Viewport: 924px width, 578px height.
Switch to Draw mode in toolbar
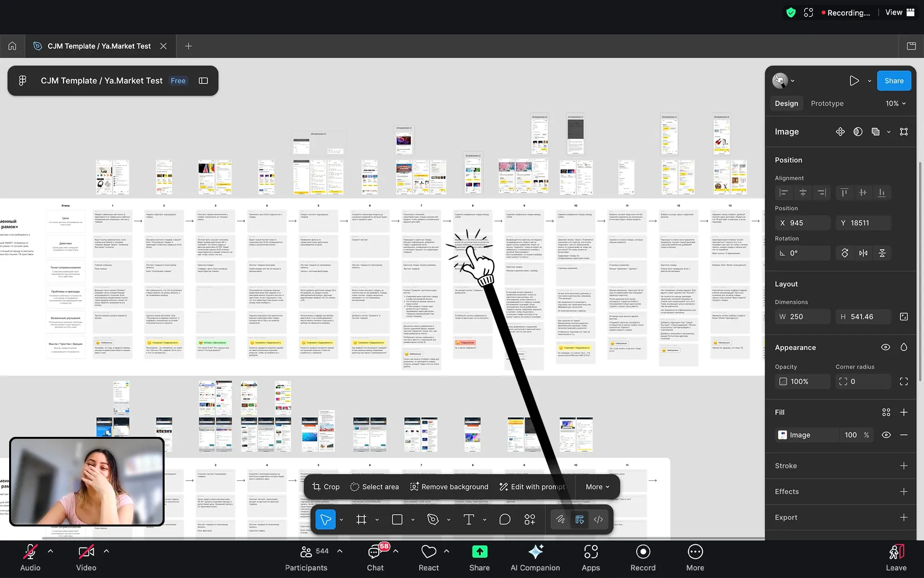point(561,519)
